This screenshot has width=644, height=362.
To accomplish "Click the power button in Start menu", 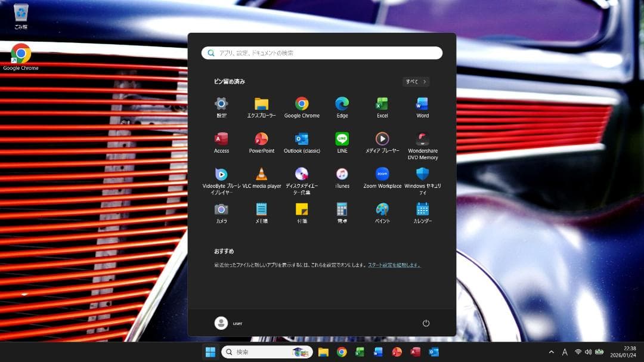I will pyautogui.click(x=425, y=323).
